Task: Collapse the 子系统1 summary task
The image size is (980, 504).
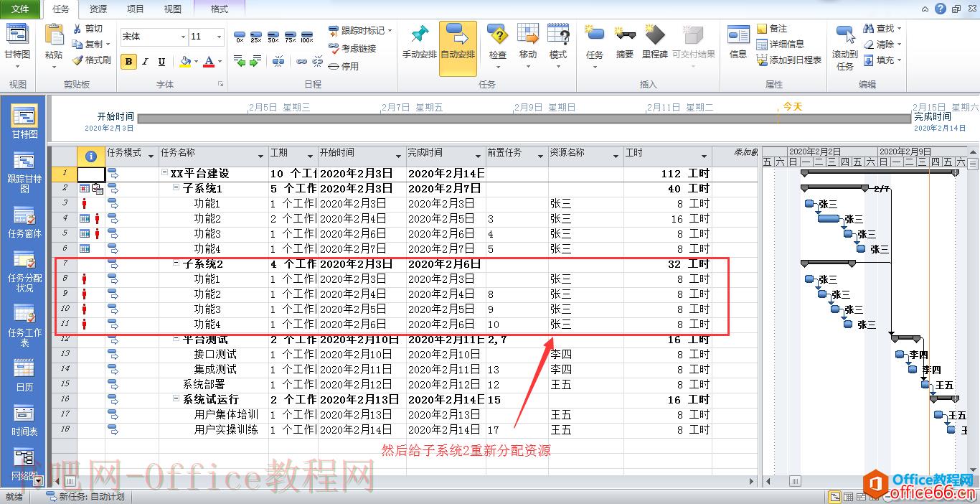Action: tap(176, 188)
